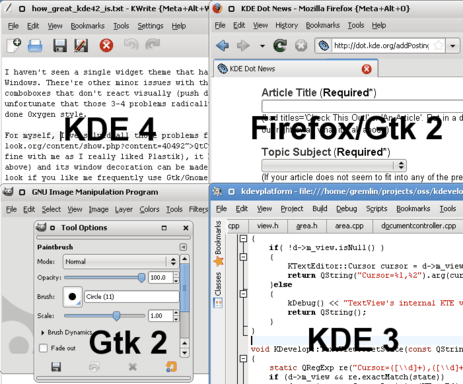Open the Topic Subject combo box

(x=334, y=165)
